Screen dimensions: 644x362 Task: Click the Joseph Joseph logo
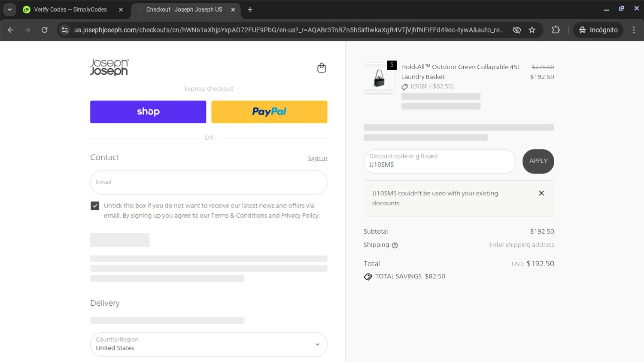coord(109,67)
